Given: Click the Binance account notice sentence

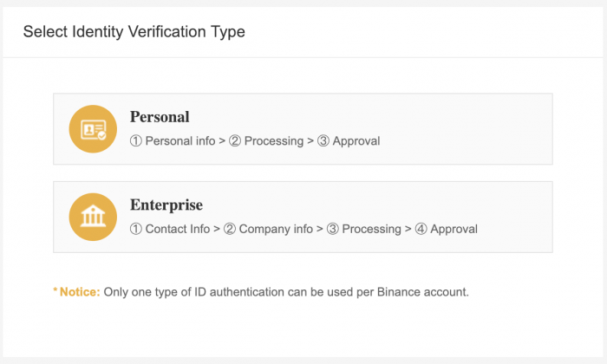Looking at the screenshot, I should 286,292.
